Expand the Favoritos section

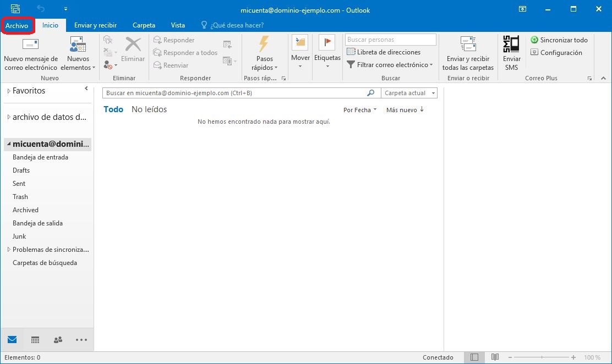(x=9, y=91)
